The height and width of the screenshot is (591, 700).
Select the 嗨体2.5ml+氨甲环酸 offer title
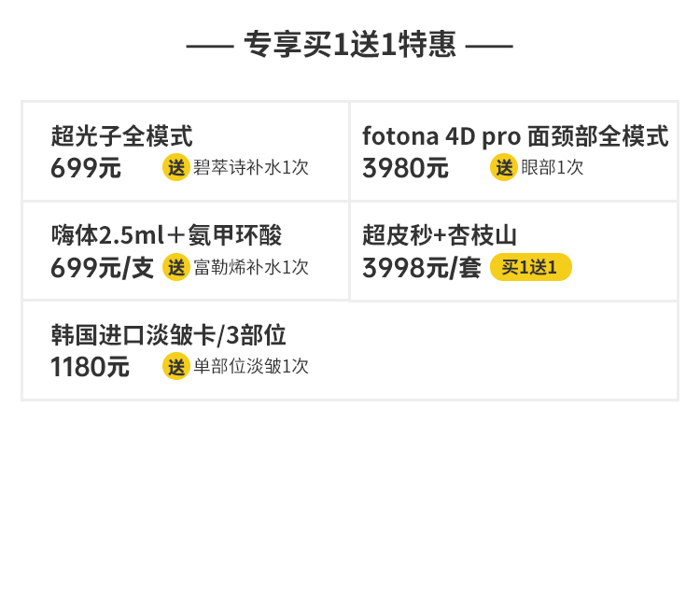coord(166,235)
